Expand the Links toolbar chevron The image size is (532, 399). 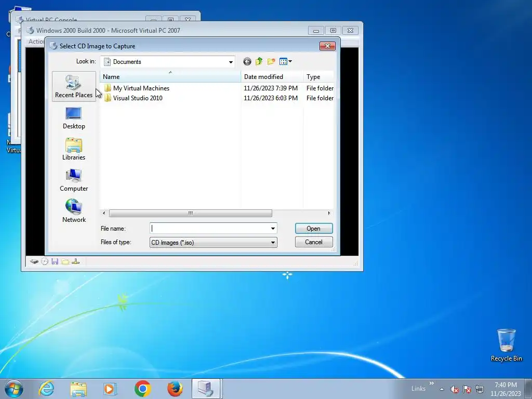point(432,383)
